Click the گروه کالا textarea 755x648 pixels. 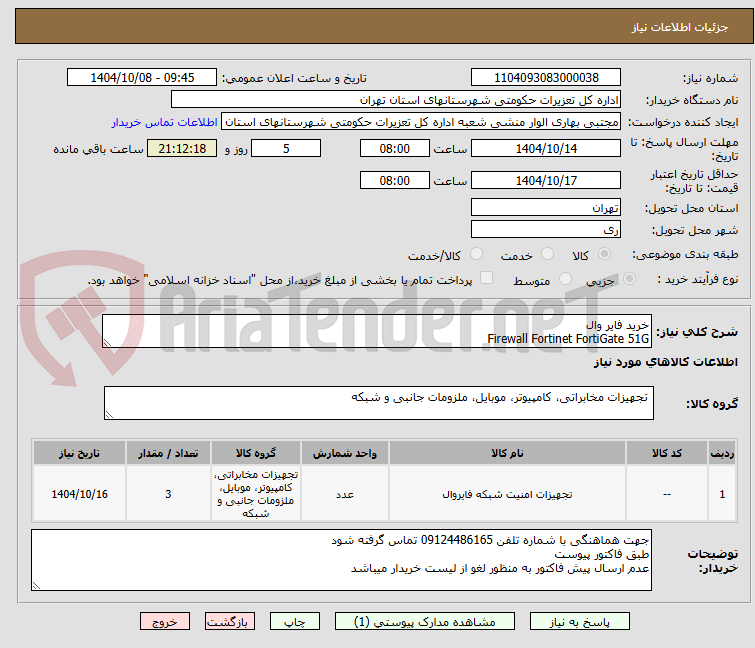pos(378,403)
